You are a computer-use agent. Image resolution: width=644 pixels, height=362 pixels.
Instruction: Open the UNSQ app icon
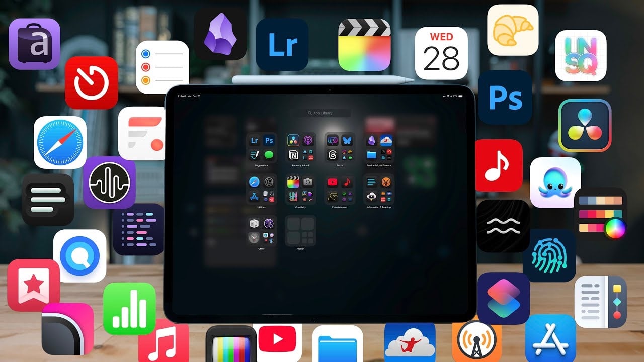pos(581,55)
